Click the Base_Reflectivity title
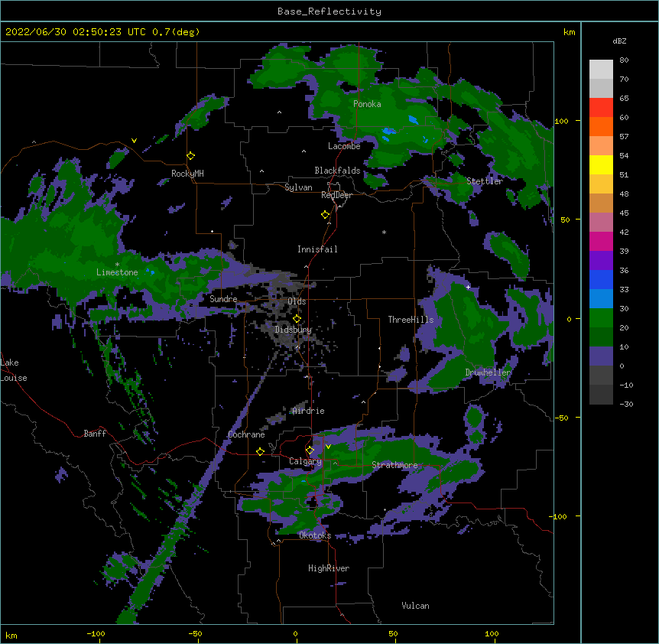This screenshot has width=659, height=644. pos(329,11)
